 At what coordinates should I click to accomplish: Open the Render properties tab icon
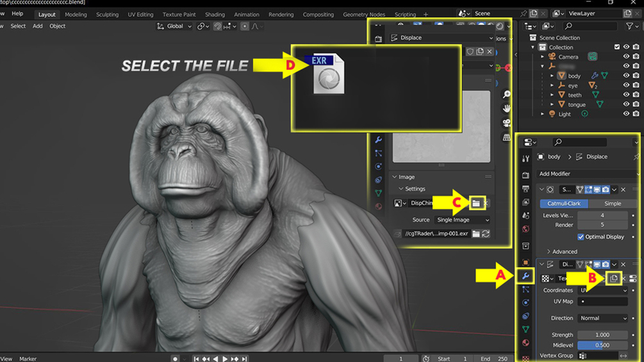(x=525, y=176)
